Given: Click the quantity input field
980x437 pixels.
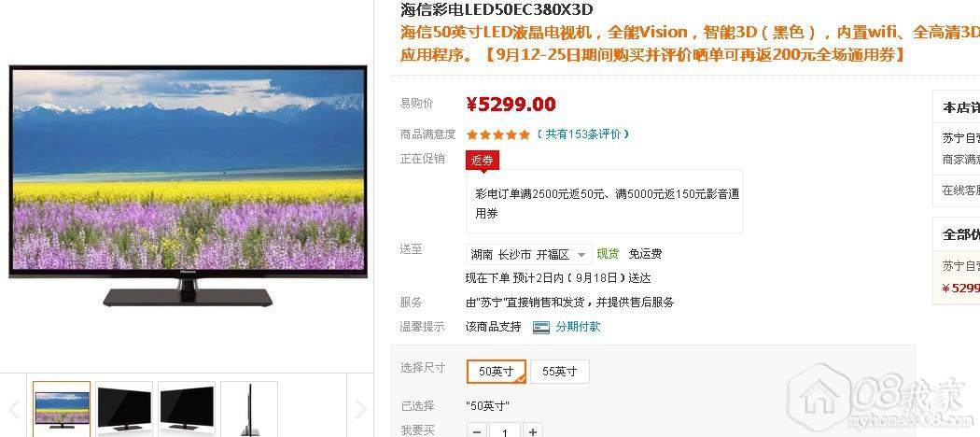Looking at the screenshot, I should click(505, 431).
